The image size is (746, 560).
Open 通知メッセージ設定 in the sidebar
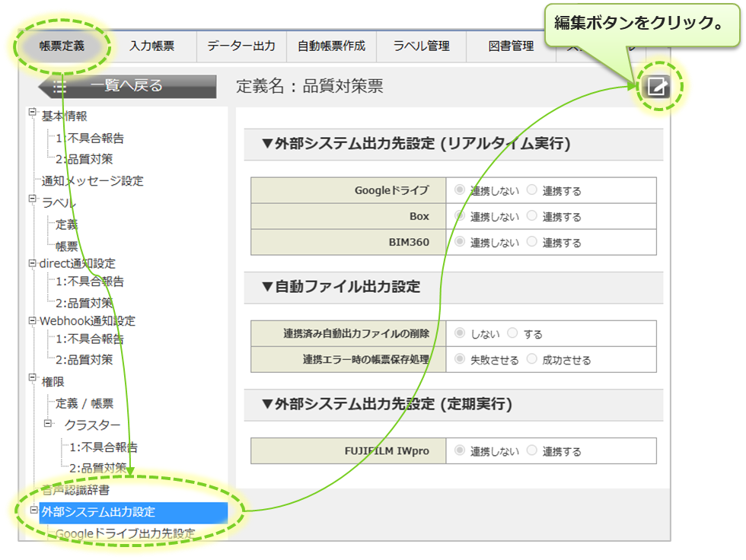tap(92, 181)
